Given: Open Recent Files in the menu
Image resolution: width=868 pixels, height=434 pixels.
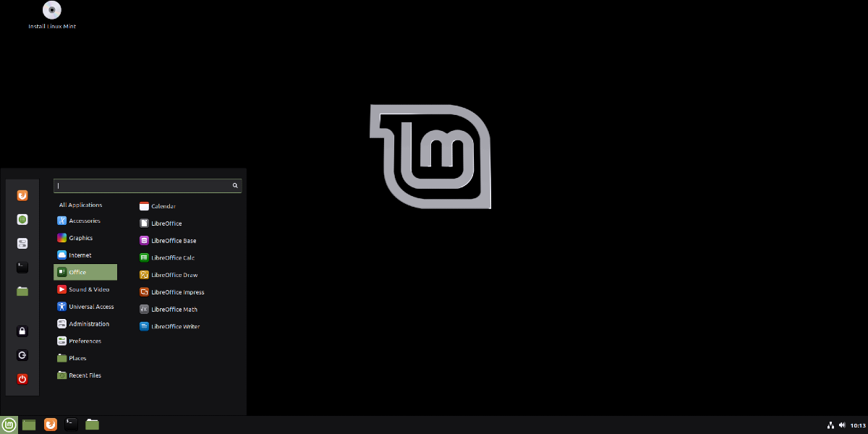Looking at the screenshot, I should (x=85, y=375).
